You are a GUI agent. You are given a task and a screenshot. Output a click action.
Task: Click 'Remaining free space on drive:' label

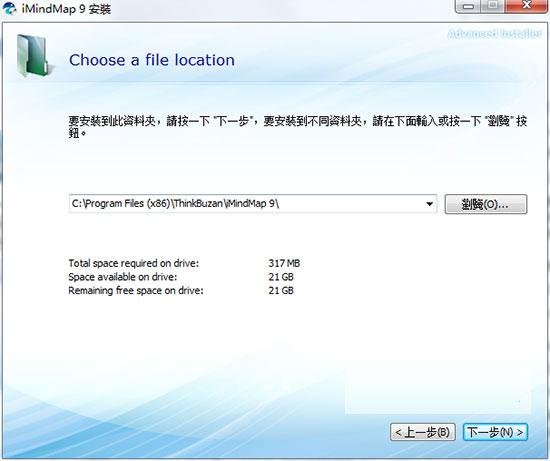point(136,290)
